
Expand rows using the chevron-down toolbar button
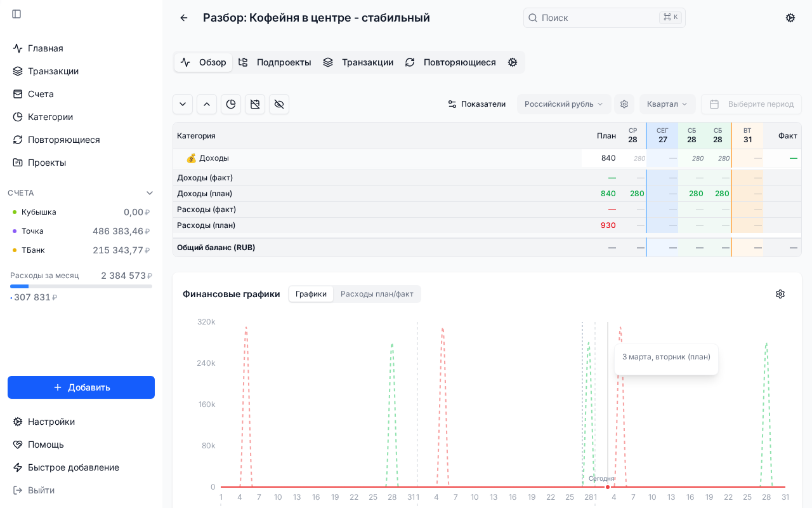tap(183, 104)
